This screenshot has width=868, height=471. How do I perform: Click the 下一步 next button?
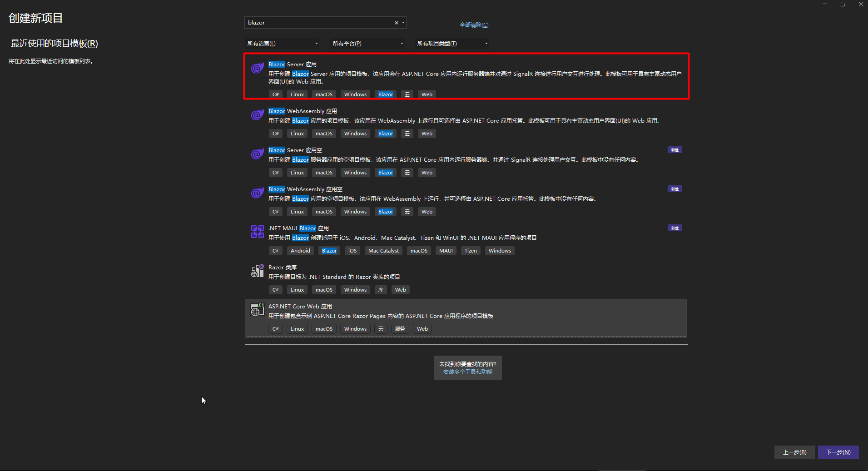(838, 452)
